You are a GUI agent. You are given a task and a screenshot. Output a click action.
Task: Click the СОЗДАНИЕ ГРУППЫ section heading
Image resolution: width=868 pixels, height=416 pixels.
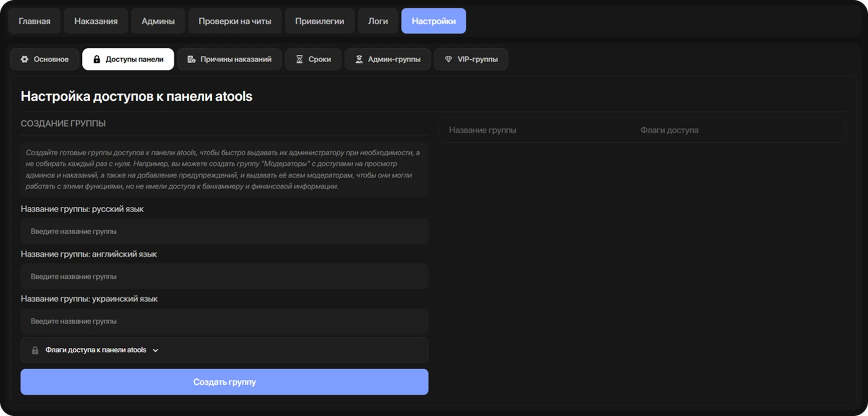[63, 123]
